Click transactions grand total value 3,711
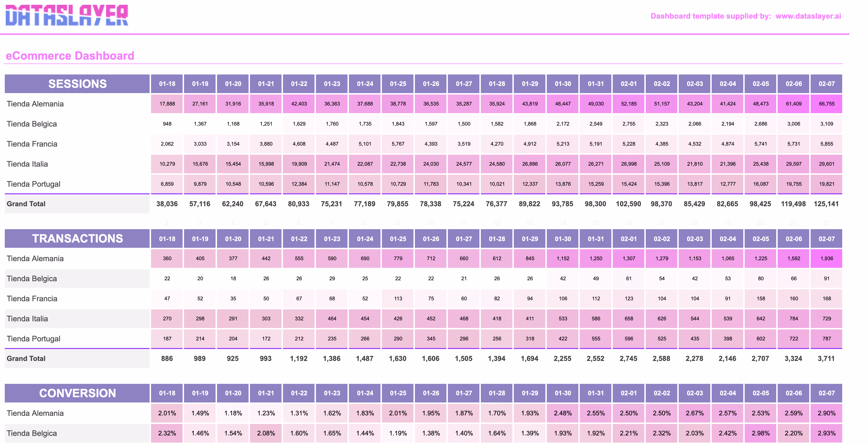Screen dimensions: 868x444 826,359
